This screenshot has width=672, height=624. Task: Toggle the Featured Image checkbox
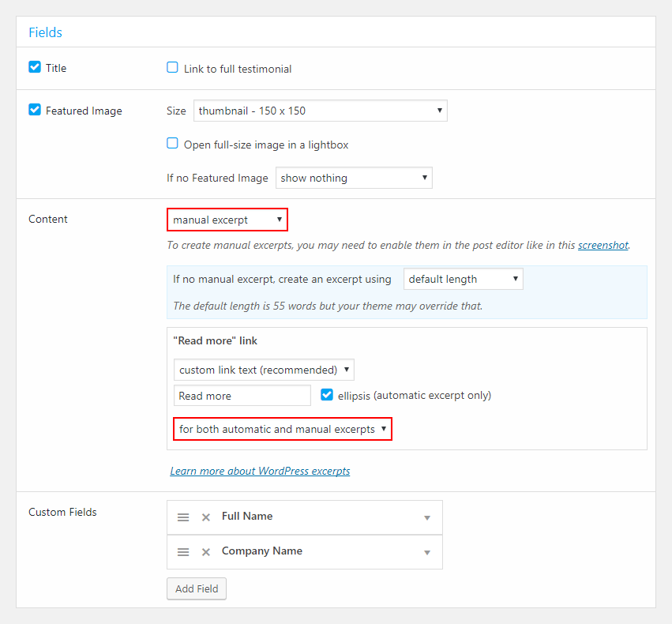[x=35, y=110]
